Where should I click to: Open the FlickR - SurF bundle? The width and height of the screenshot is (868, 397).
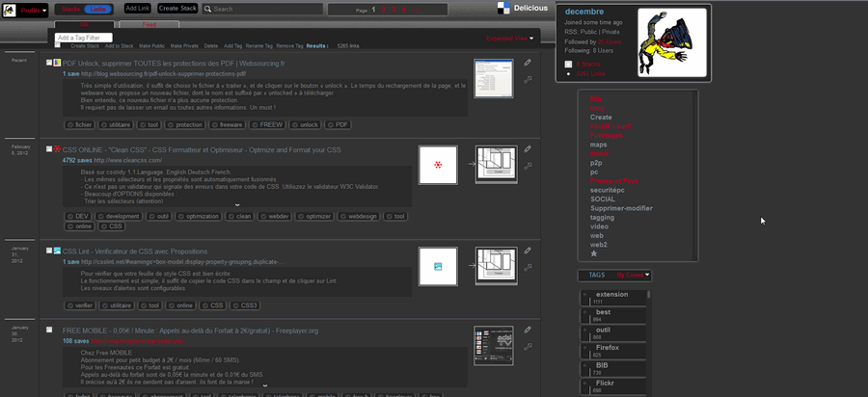(610, 126)
